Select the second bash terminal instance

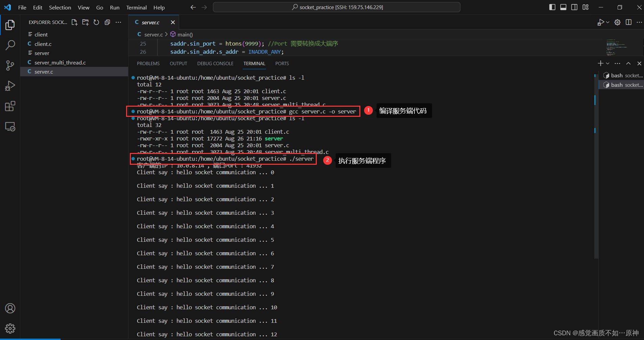622,85
